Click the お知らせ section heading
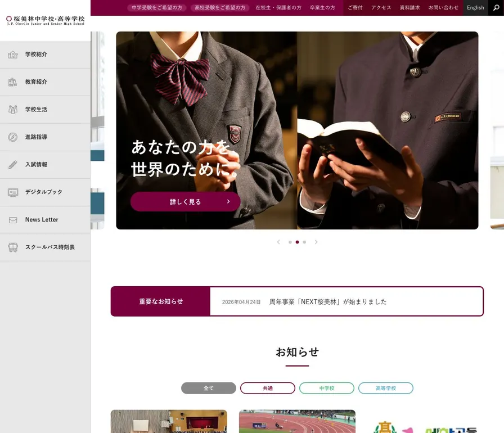The image size is (504, 433). pos(298,352)
